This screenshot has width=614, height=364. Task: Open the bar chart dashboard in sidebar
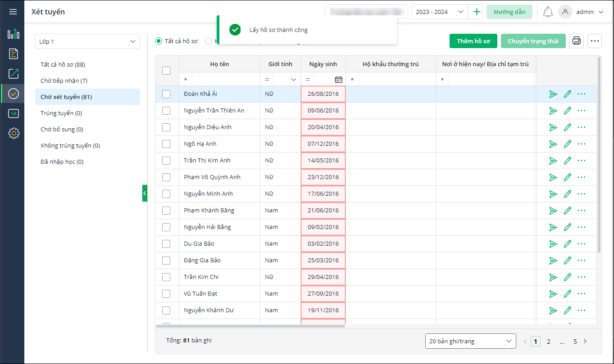tap(14, 34)
